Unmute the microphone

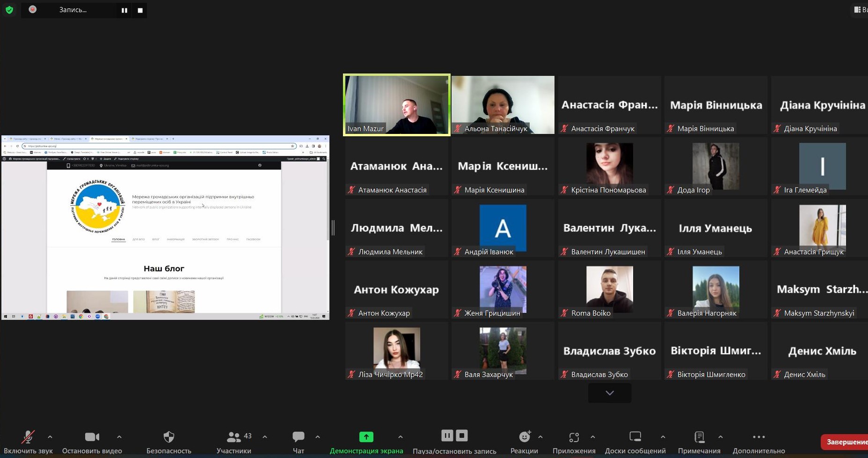click(28, 437)
